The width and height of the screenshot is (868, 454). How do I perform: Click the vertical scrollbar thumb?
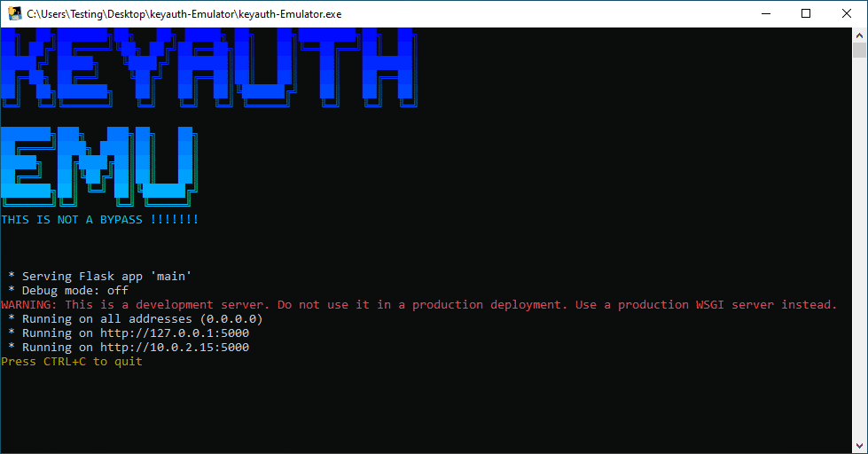click(x=859, y=50)
